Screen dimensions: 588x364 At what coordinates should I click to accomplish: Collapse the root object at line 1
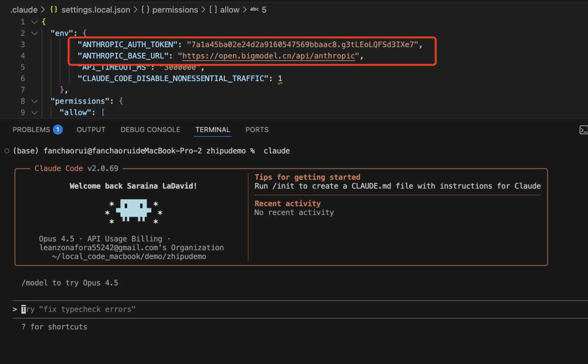pos(34,22)
